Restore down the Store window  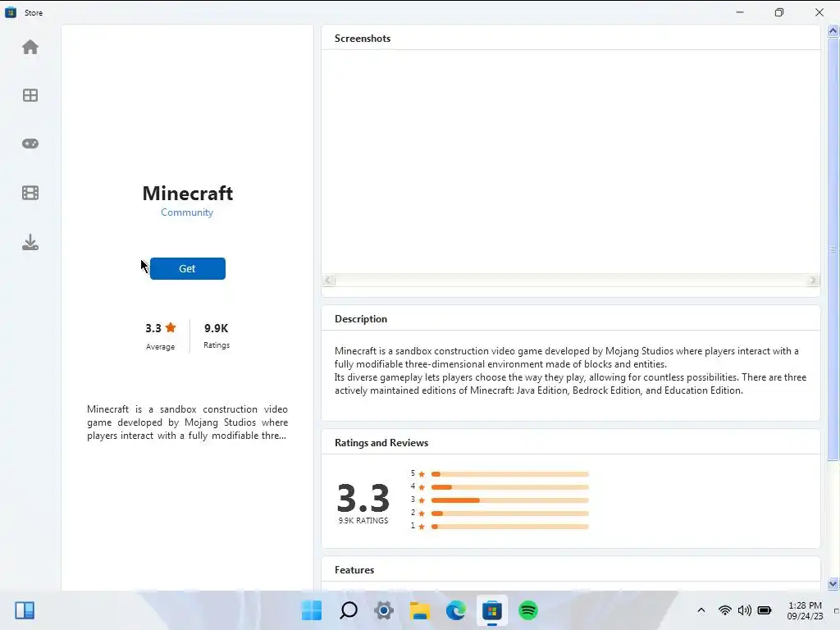(779, 11)
